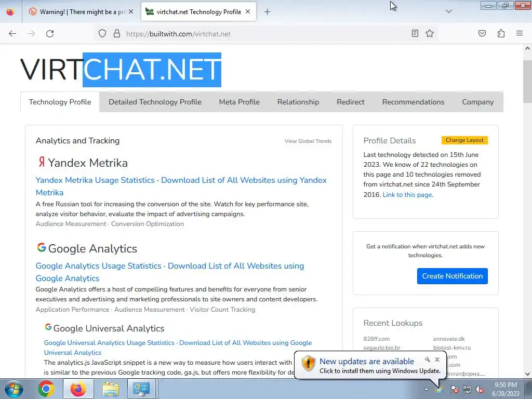Click the scrollbar down arrow
The width and height of the screenshot is (532, 399).
pos(527,374)
